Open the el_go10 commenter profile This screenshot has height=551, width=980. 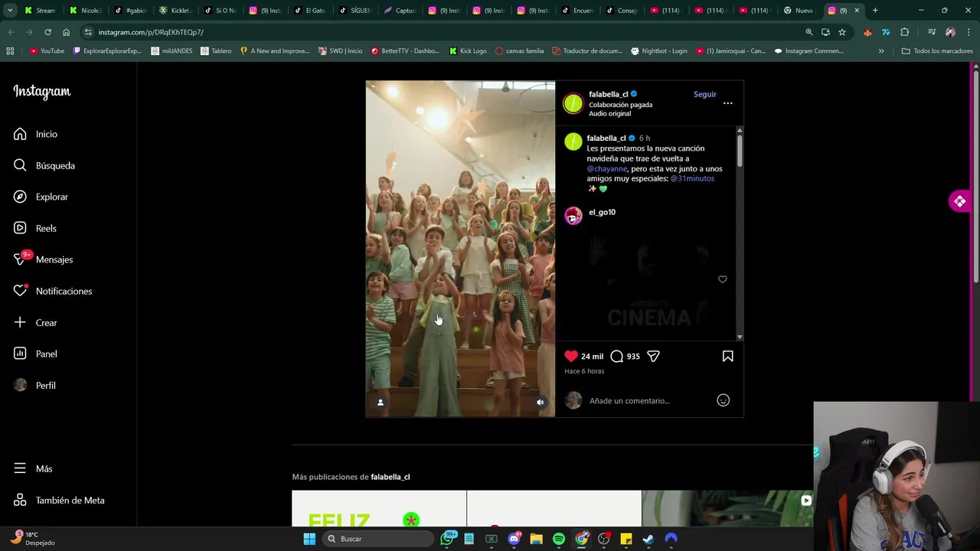[602, 212]
